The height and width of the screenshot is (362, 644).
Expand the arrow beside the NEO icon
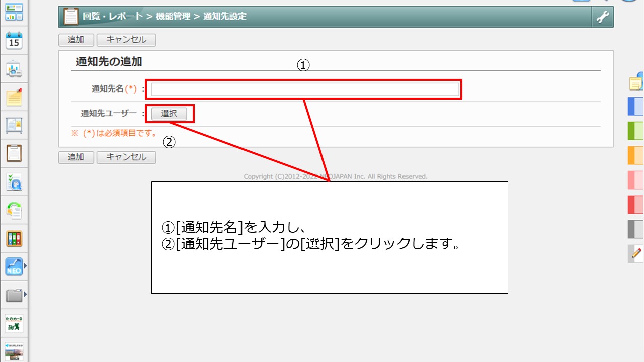point(25,266)
